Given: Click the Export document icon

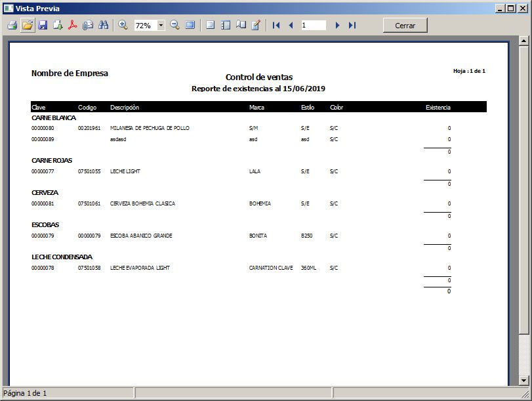Looking at the screenshot, I should click(58, 25).
